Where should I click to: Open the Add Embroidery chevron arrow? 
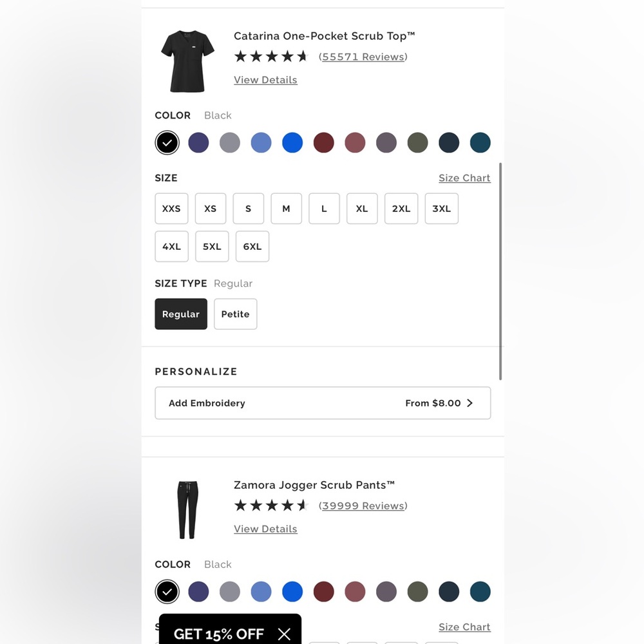pos(469,403)
